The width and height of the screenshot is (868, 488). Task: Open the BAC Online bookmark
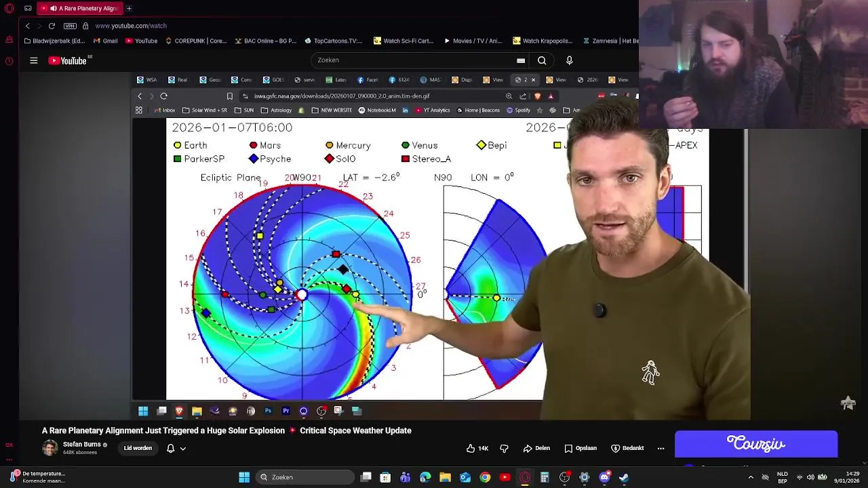click(266, 41)
